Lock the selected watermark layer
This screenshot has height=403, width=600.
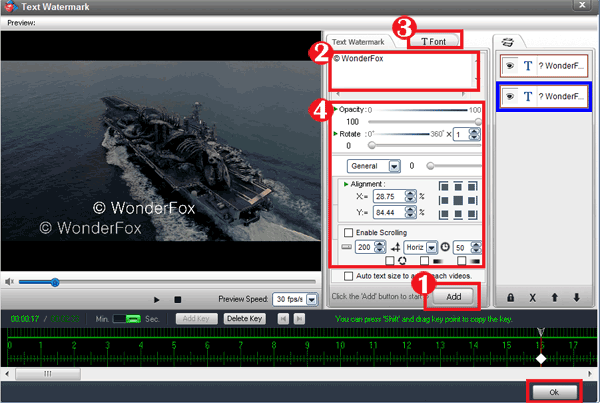point(510,297)
